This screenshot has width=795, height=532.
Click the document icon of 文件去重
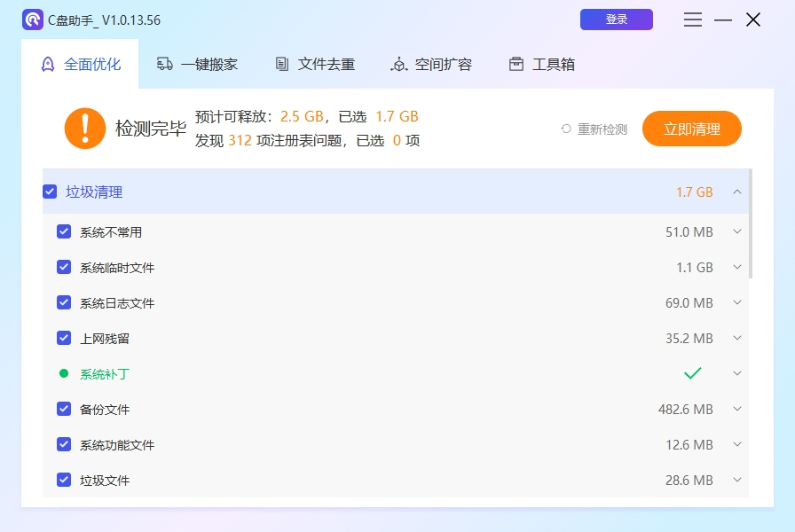282,64
